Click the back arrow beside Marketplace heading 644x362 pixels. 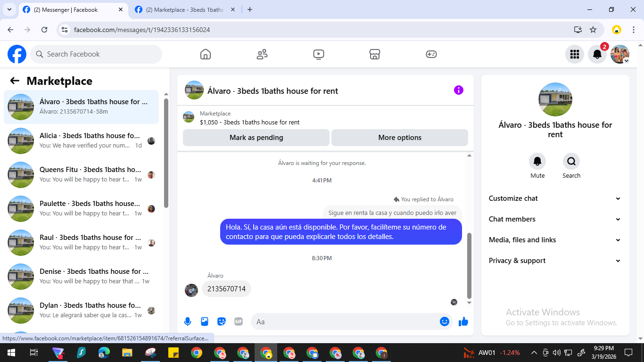(15, 81)
